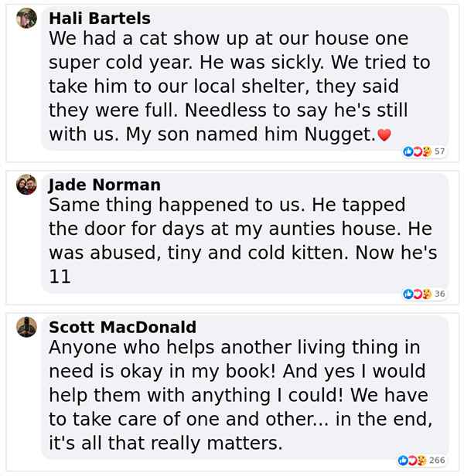The image size is (464, 476).
Task: Open the 57 reactions count
Action: 439,151
